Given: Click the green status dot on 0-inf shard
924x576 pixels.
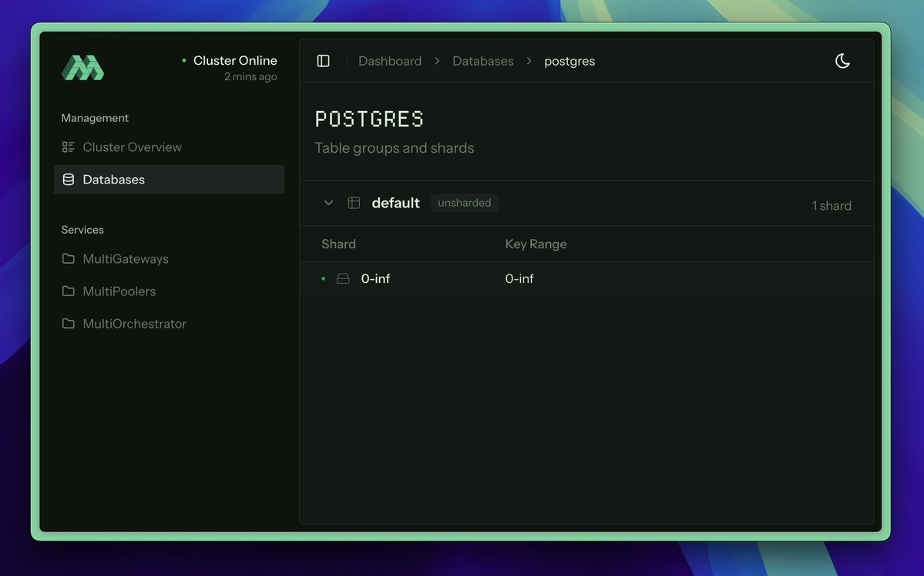Looking at the screenshot, I should pos(323,278).
